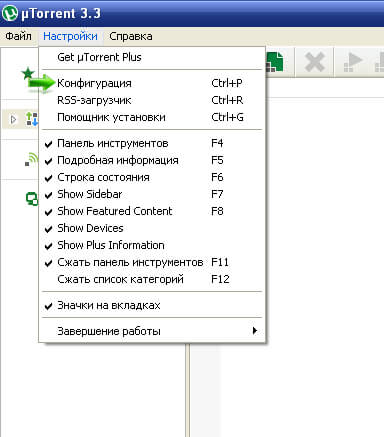
Task: Click the green star featured content icon
Action: [x=28, y=73]
